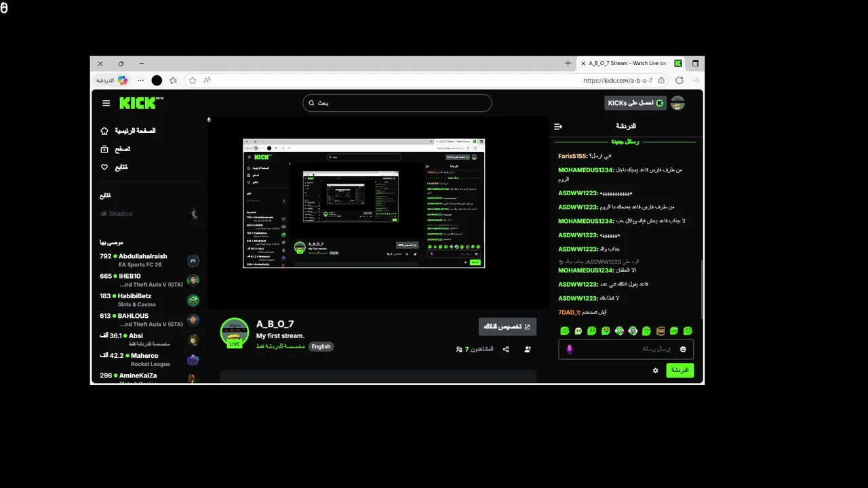The image size is (868, 488).
Task: View site information lock icon
Action: pos(661,80)
